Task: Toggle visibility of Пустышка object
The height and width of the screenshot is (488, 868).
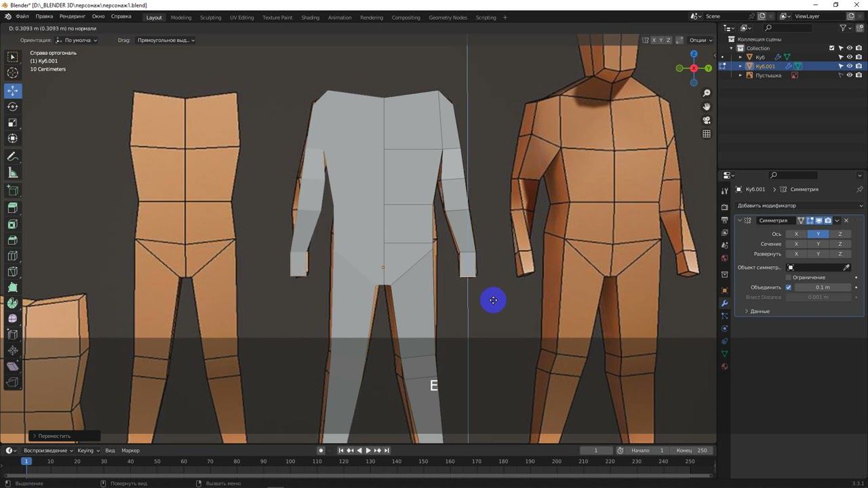Action: coord(850,75)
